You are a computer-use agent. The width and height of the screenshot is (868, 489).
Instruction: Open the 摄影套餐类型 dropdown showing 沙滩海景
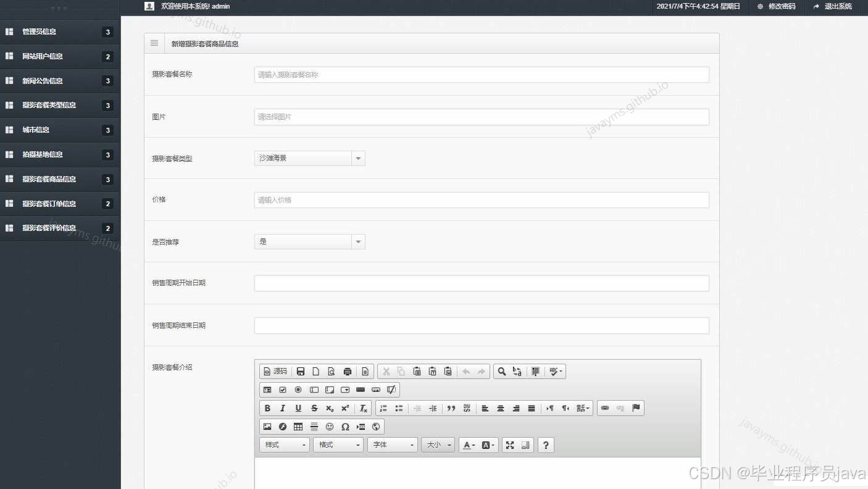click(x=309, y=158)
